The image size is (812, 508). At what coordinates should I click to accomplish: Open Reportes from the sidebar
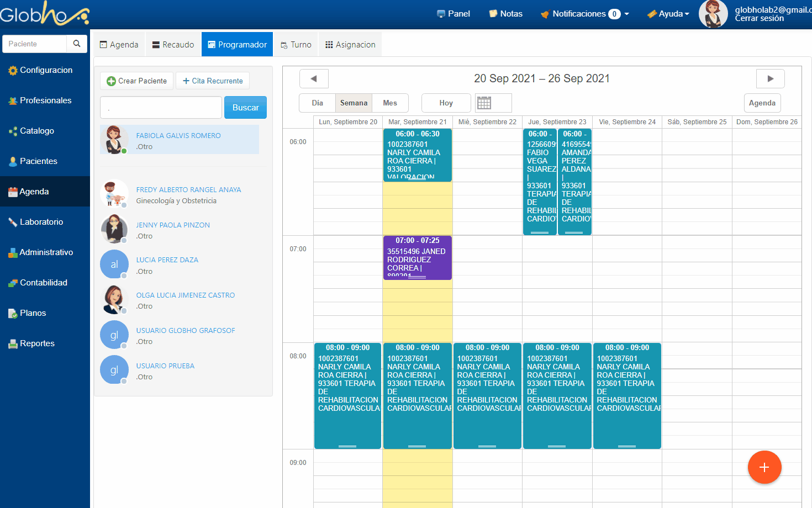pyautogui.click(x=37, y=343)
